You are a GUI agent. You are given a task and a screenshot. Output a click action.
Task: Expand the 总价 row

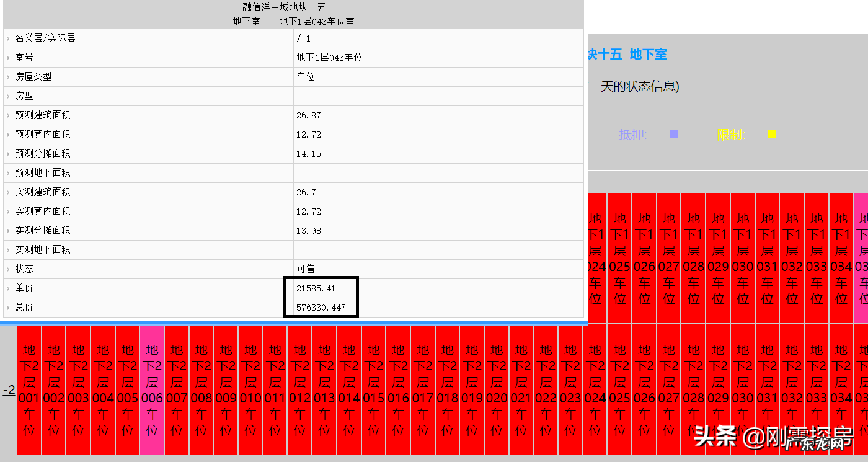pyautogui.click(x=7, y=307)
